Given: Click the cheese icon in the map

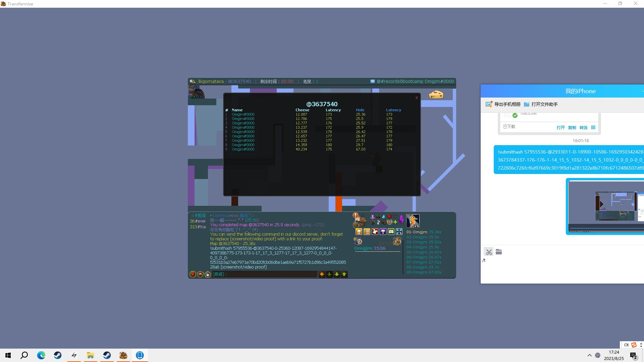Looking at the screenshot, I should tap(436, 95).
